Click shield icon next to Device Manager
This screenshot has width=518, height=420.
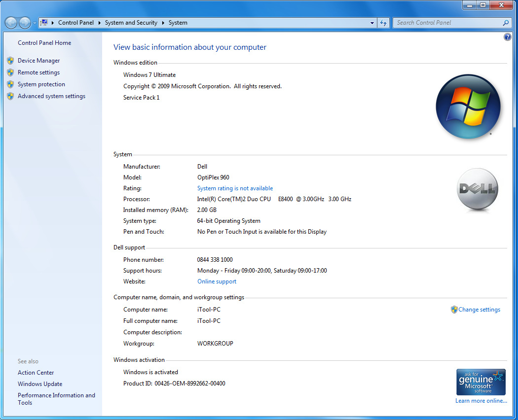[x=10, y=61]
